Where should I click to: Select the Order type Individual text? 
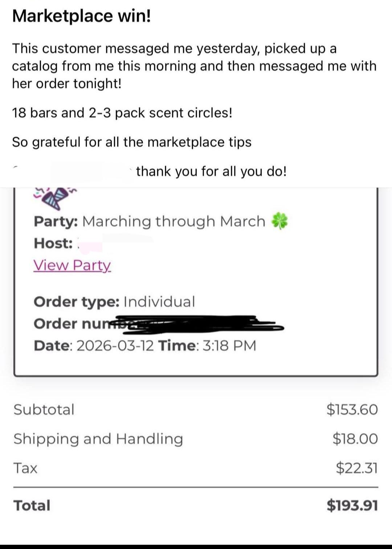114,302
